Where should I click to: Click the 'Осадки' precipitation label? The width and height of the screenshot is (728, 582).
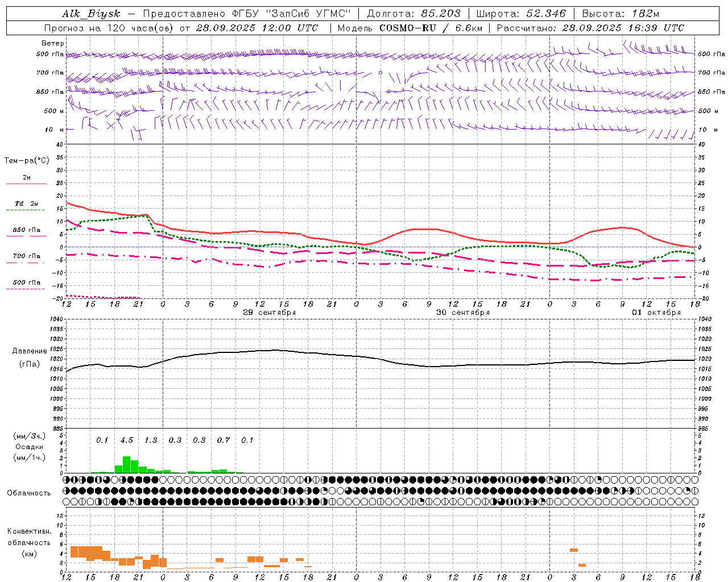(30, 447)
